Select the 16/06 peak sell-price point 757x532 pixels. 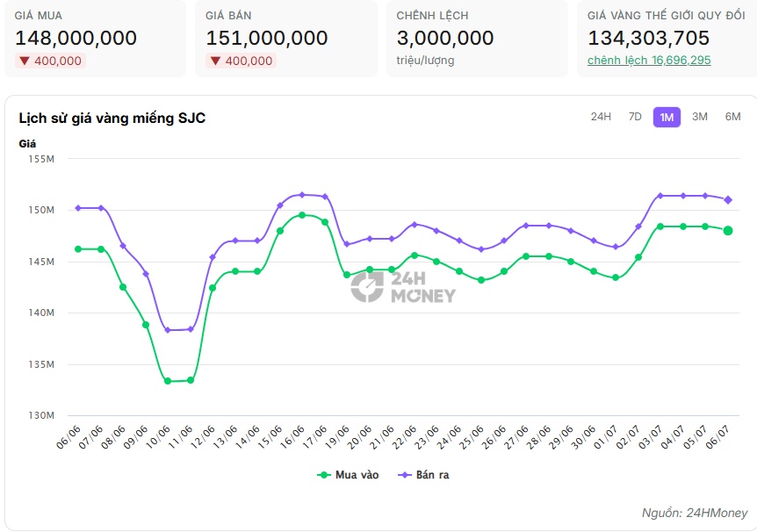click(302, 195)
